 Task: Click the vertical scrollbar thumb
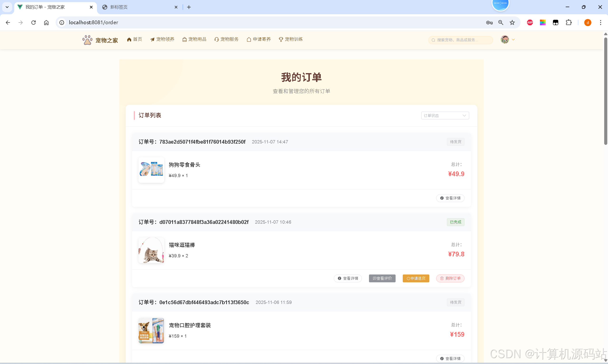(605, 91)
